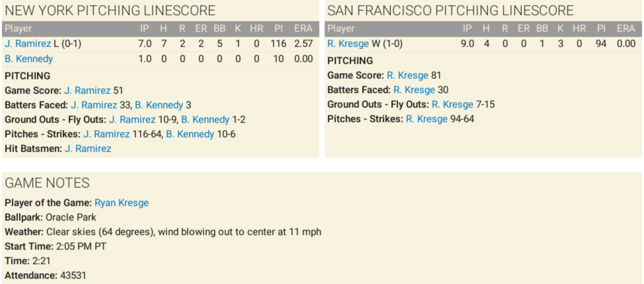This screenshot has width=644, height=284.
Task: Click PI column header in San Francisco table
Action: [601, 29]
